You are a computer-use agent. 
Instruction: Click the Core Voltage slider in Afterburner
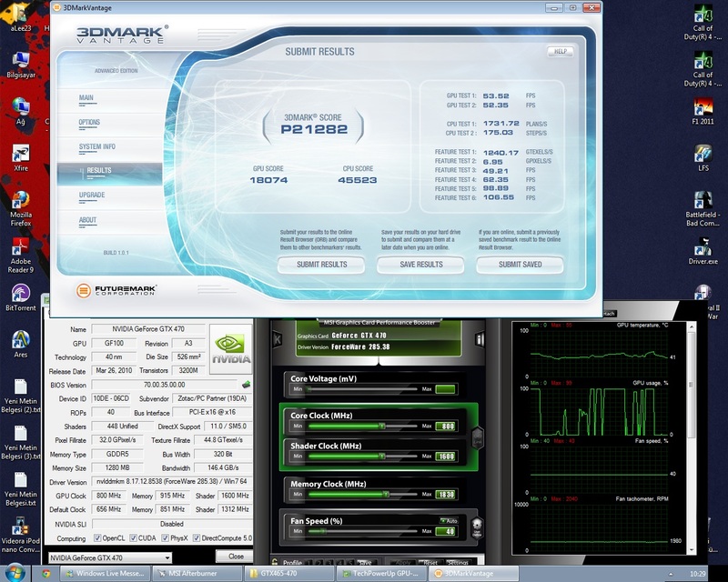click(x=362, y=389)
